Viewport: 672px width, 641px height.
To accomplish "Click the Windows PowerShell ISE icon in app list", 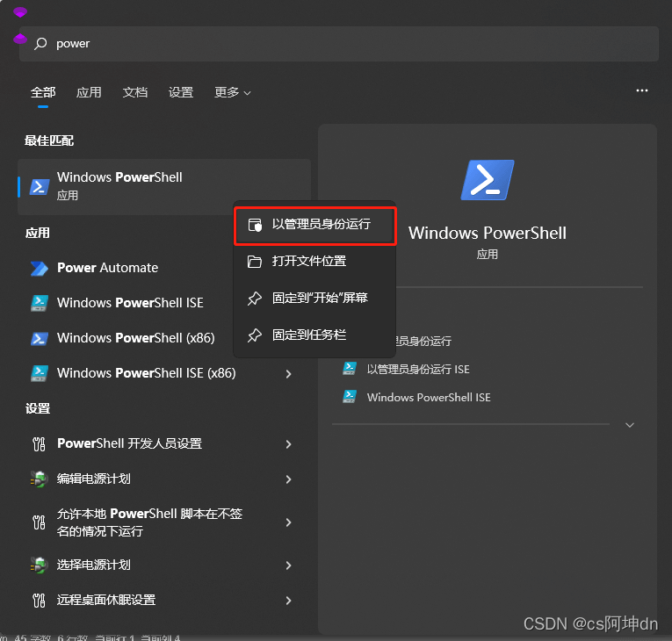I will pyautogui.click(x=39, y=303).
